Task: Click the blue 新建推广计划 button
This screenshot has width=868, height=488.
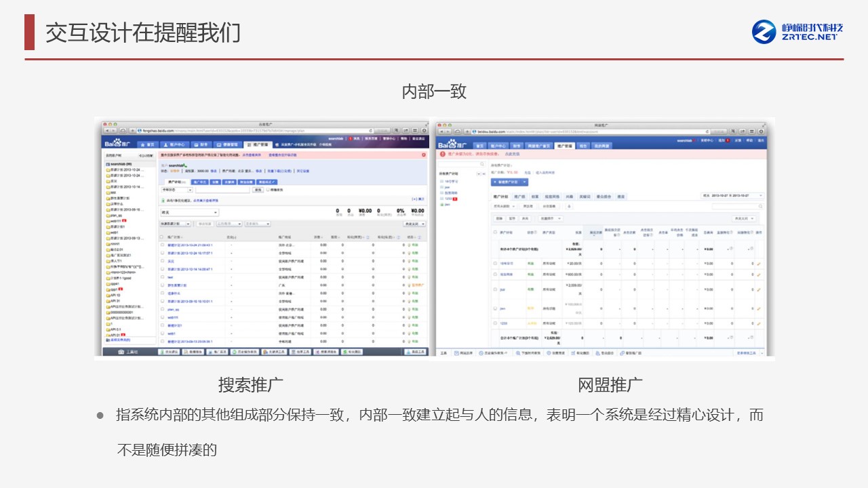Action: pos(505,182)
